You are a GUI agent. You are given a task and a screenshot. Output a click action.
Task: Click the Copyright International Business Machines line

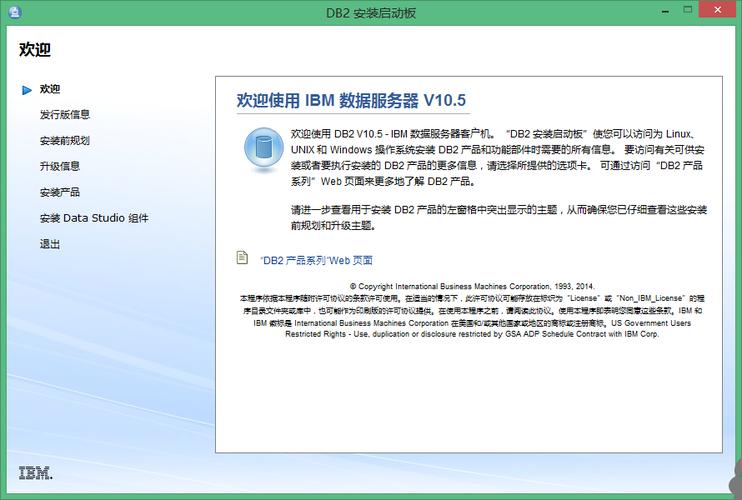[472, 286]
